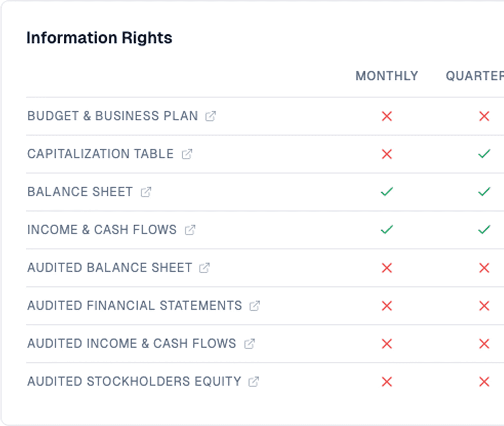
Task: Toggle monthly red X for Budget & Business Plan
Action: tap(387, 116)
